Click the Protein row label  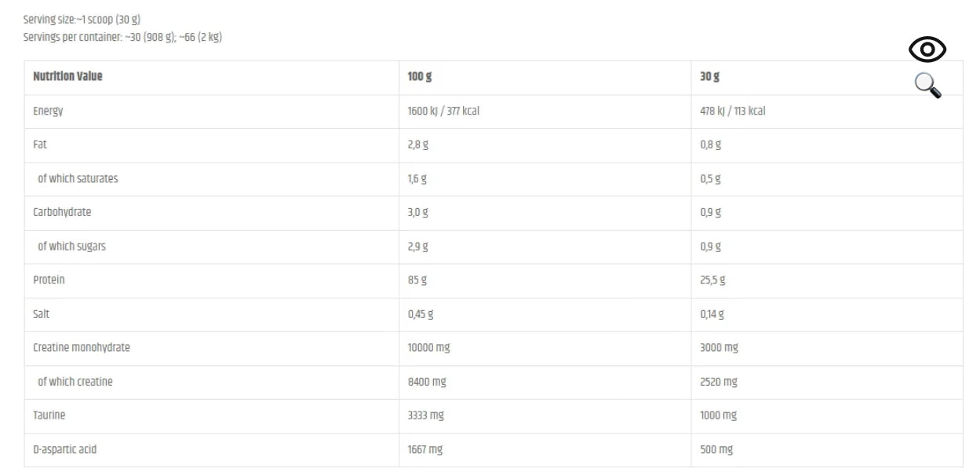click(49, 280)
